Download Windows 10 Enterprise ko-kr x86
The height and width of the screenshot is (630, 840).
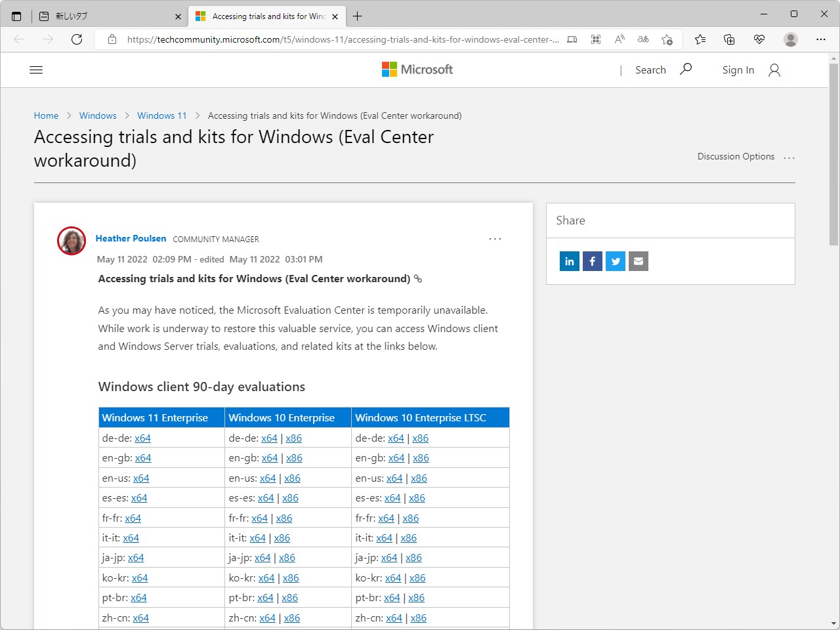[x=291, y=578]
